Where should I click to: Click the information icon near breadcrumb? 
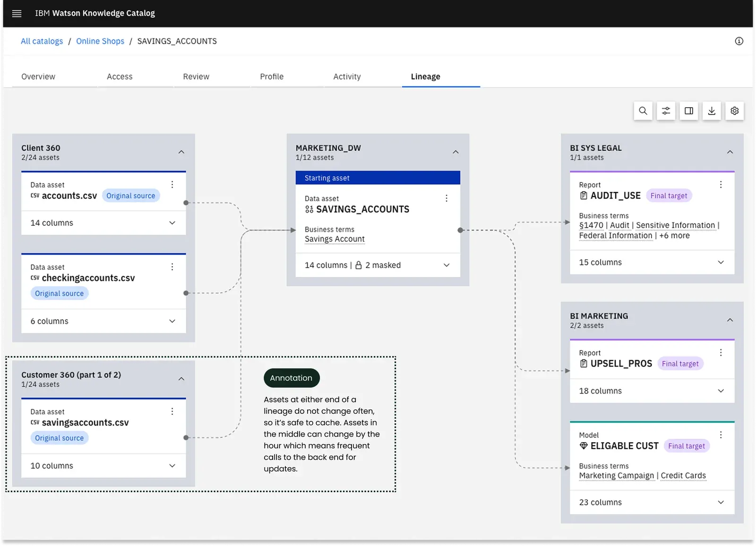[739, 41]
